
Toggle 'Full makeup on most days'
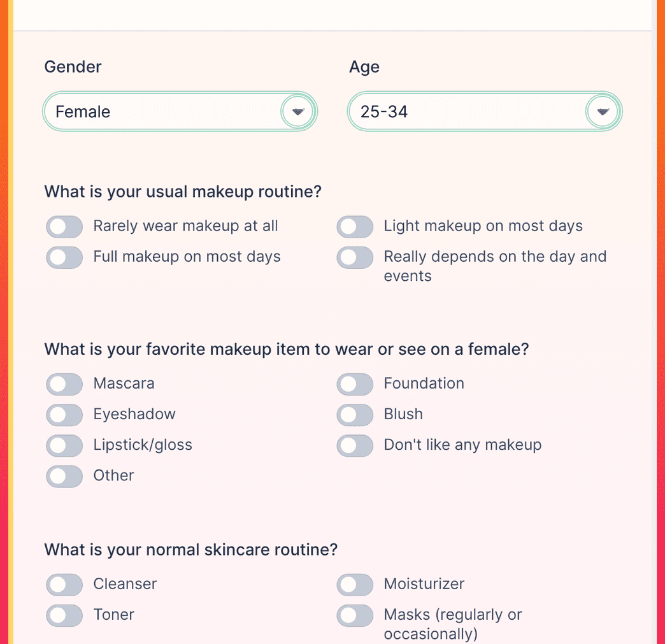point(64,257)
